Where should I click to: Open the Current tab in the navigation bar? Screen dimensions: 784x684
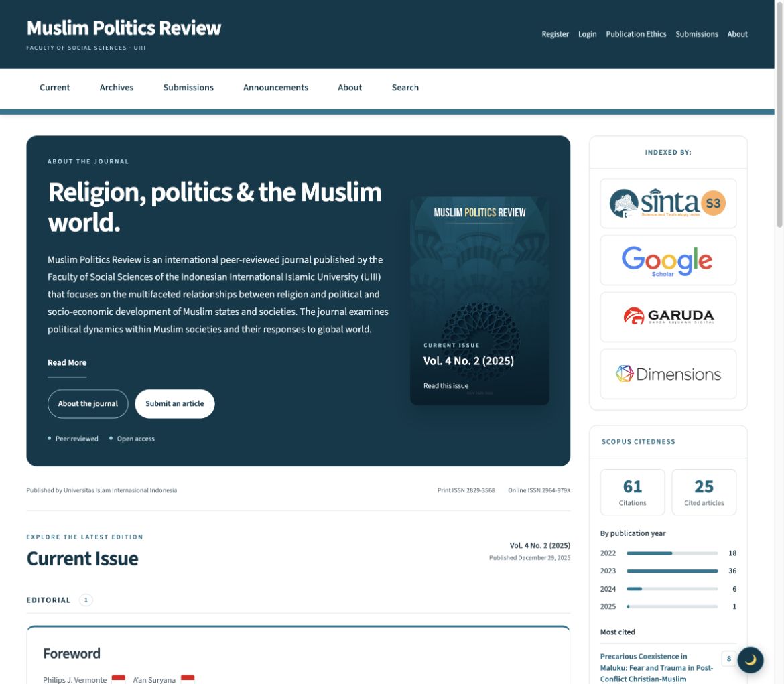click(55, 88)
